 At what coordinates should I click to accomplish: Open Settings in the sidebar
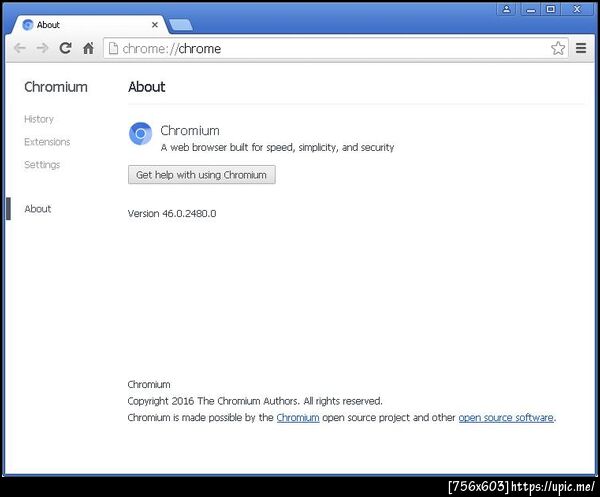42,165
